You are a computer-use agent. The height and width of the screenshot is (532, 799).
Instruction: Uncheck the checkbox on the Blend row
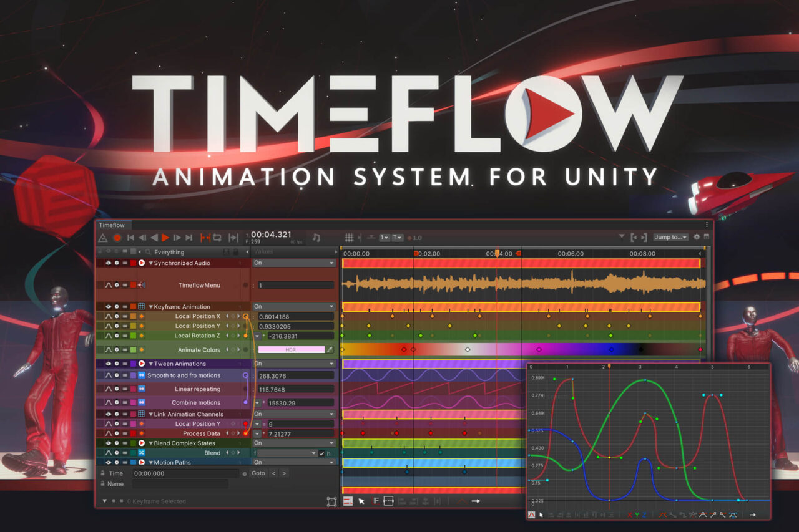[322, 453]
